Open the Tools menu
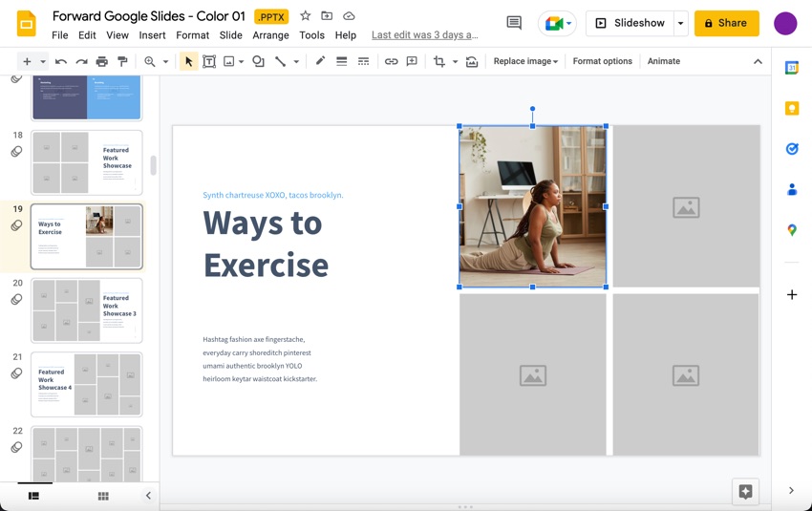812x511 pixels. (x=311, y=35)
